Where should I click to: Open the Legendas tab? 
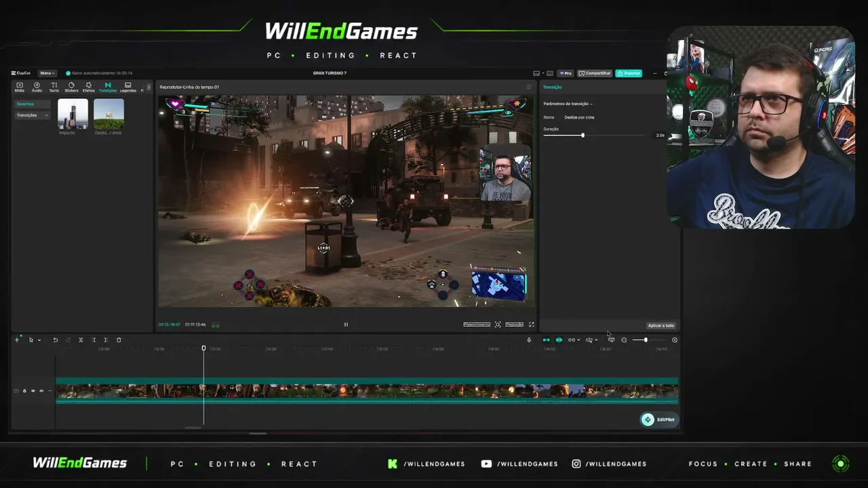(x=127, y=87)
